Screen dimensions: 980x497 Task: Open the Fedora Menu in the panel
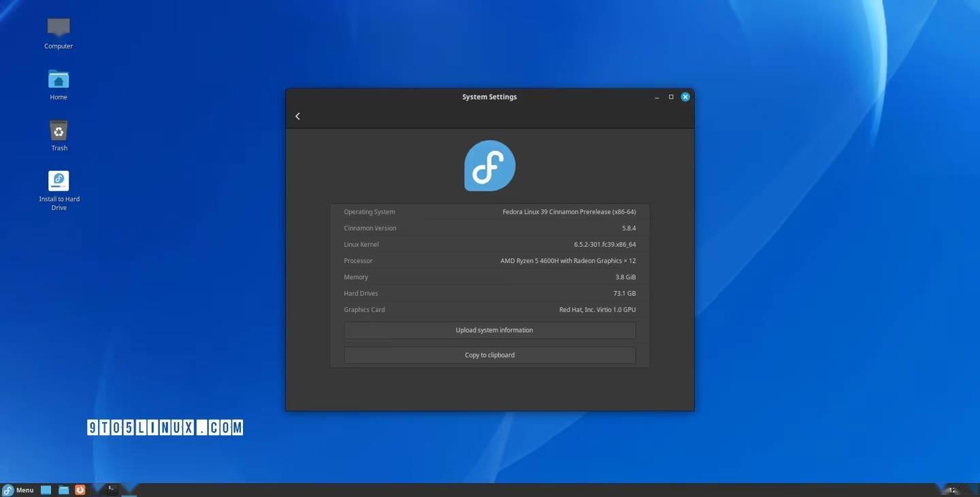18,490
